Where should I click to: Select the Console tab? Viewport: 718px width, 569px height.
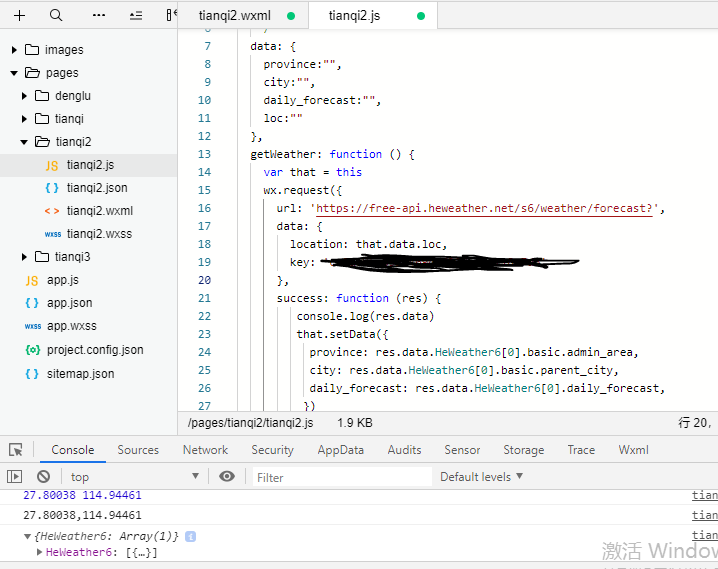click(73, 450)
